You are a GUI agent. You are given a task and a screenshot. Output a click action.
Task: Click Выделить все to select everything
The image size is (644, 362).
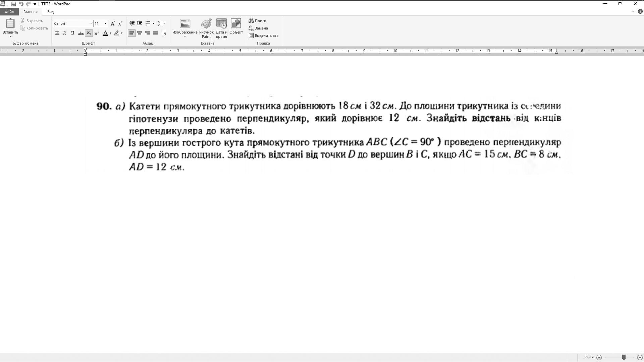(264, 36)
